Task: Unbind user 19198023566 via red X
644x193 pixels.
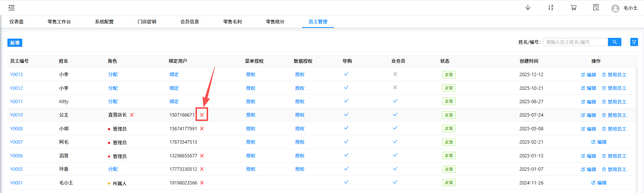Action: pos(202,183)
